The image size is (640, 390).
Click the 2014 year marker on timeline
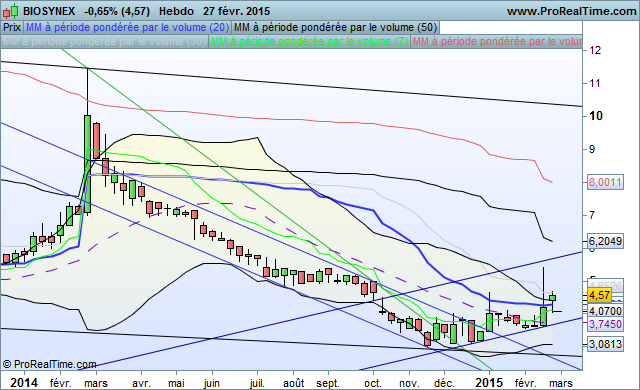(24, 383)
